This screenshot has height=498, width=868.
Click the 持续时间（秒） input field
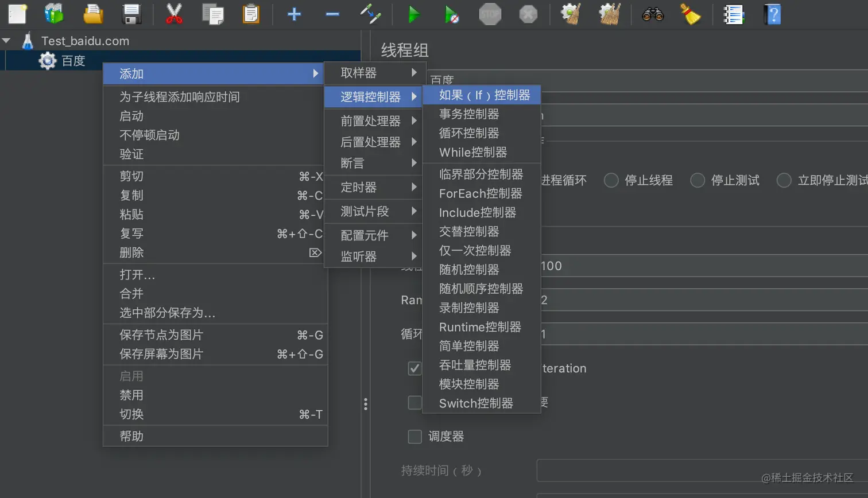click(702, 470)
